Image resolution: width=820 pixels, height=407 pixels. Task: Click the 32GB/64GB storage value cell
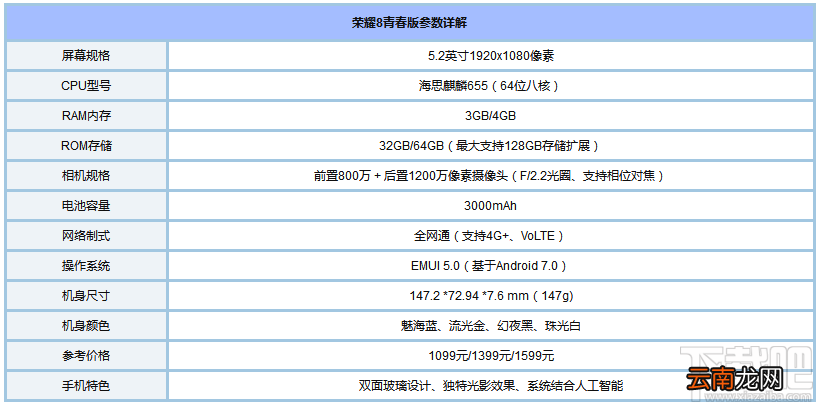(491, 146)
